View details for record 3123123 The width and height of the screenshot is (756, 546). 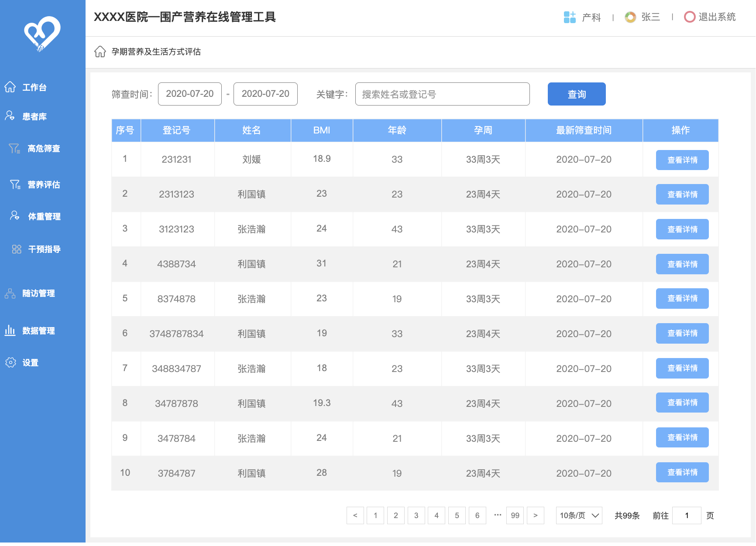point(682,229)
